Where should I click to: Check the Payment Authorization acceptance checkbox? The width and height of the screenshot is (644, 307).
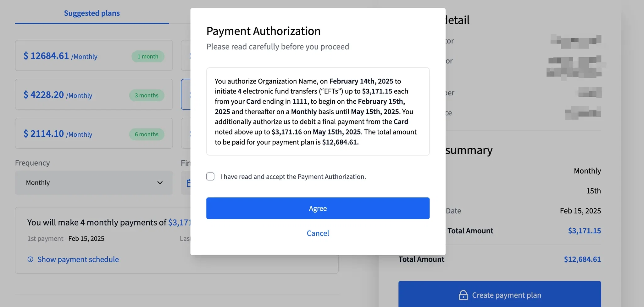(x=210, y=176)
